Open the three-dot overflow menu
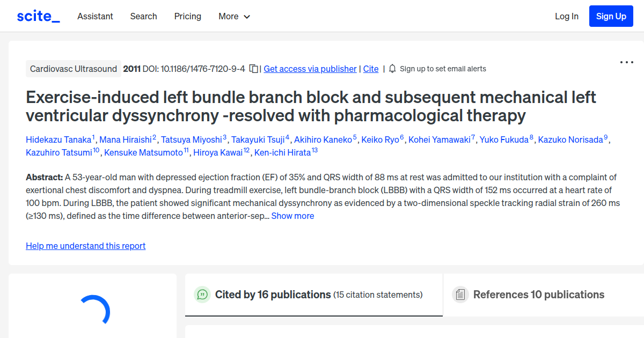The width and height of the screenshot is (644, 338). tap(626, 62)
